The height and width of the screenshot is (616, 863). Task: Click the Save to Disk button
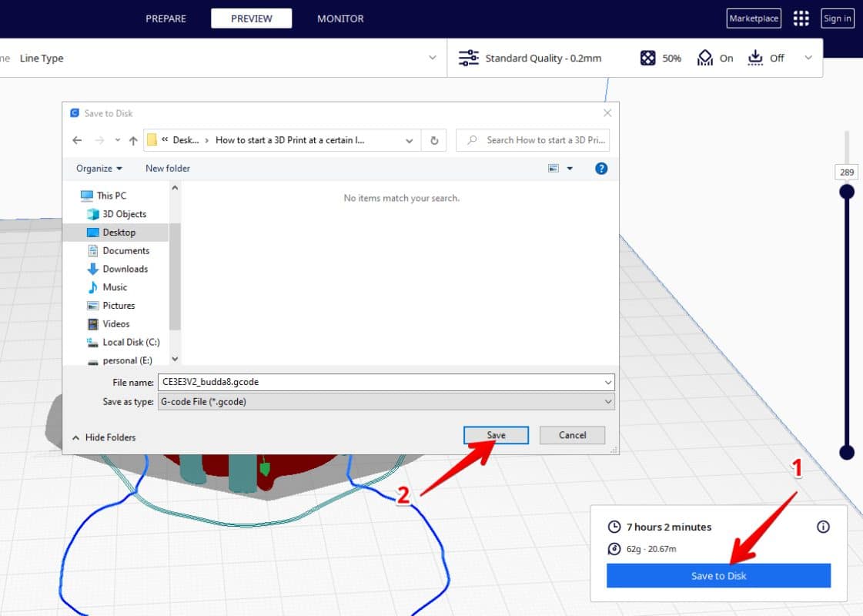click(717, 575)
